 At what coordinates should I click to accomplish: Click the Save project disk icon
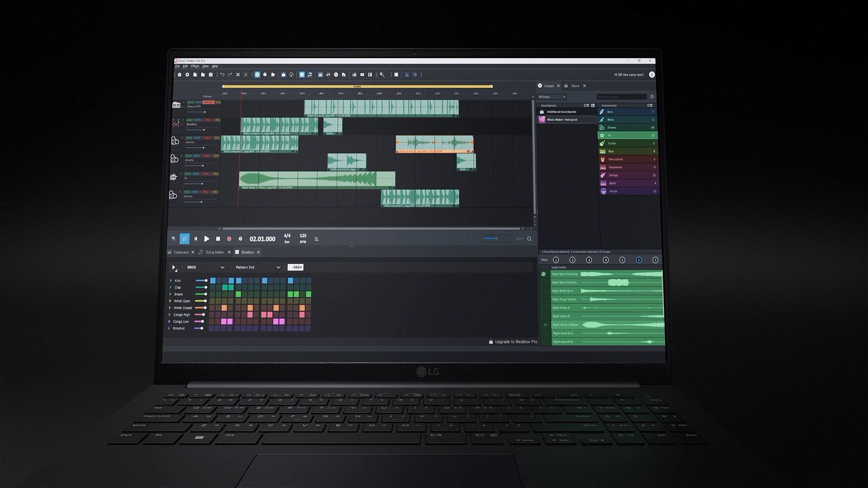point(211,75)
